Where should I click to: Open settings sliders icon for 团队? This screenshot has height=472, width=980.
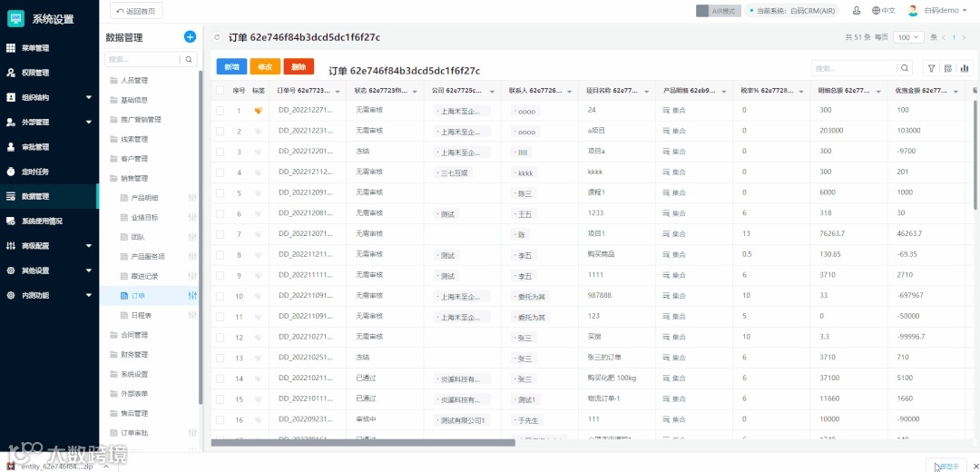(x=192, y=237)
